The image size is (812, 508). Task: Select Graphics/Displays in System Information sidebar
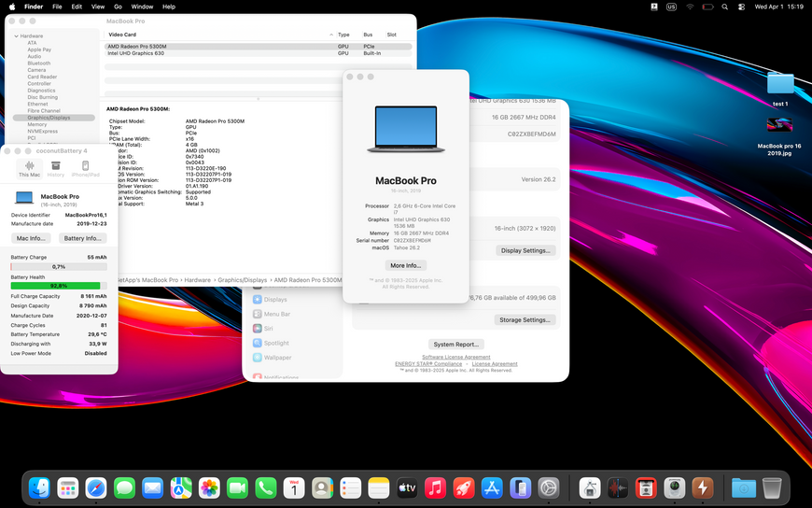pyautogui.click(x=54, y=118)
